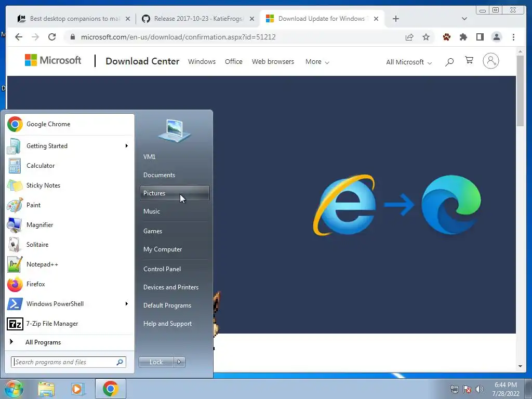This screenshot has width=532, height=399.
Task: Bookmark this page with the star
Action: [x=426, y=37]
